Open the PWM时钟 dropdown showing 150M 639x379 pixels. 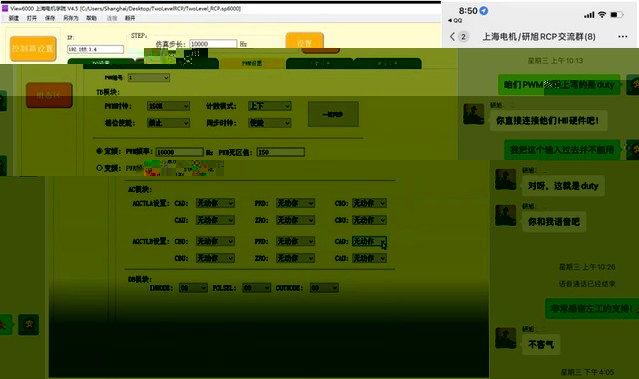point(168,106)
